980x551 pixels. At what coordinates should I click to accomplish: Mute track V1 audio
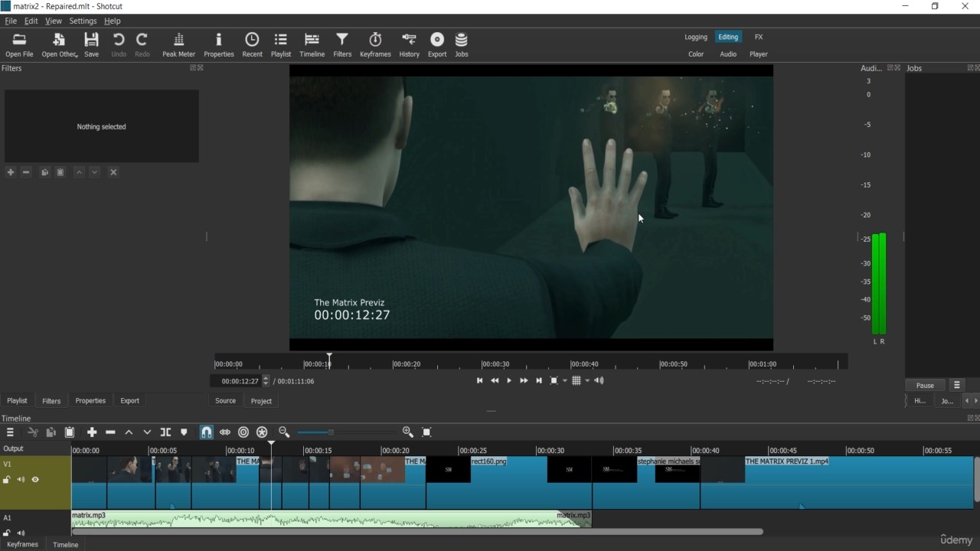click(21, 480)
